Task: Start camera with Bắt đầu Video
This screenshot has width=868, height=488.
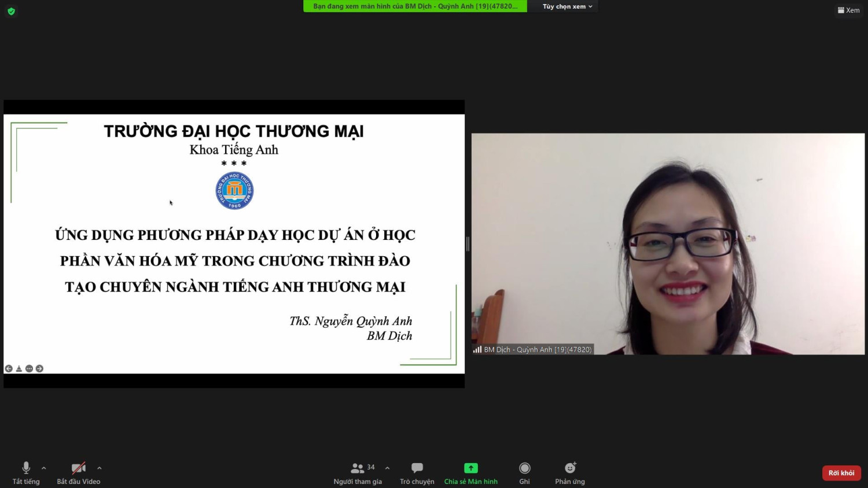Action: [78, 472]
